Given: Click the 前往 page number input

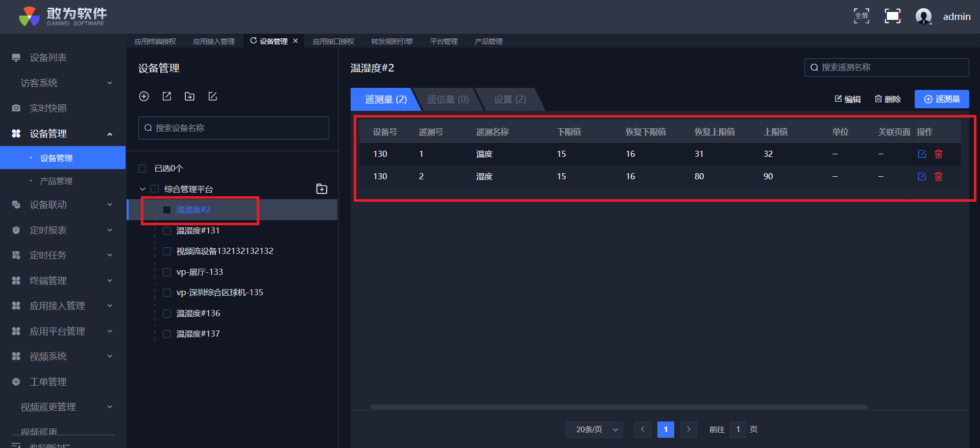Looking at the screenshot, I should 738,430.
